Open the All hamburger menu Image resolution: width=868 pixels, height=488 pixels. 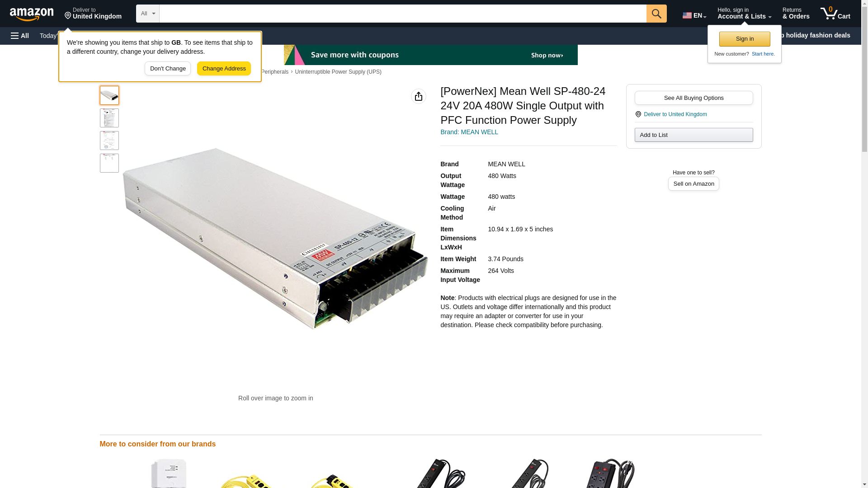click(20, 36)
